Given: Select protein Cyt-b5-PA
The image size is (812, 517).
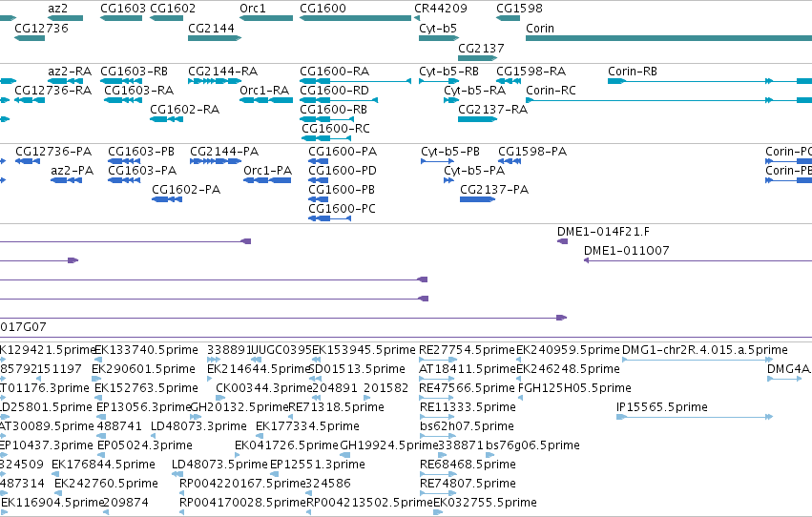Looking at the screenshot, I should point(449,180).
